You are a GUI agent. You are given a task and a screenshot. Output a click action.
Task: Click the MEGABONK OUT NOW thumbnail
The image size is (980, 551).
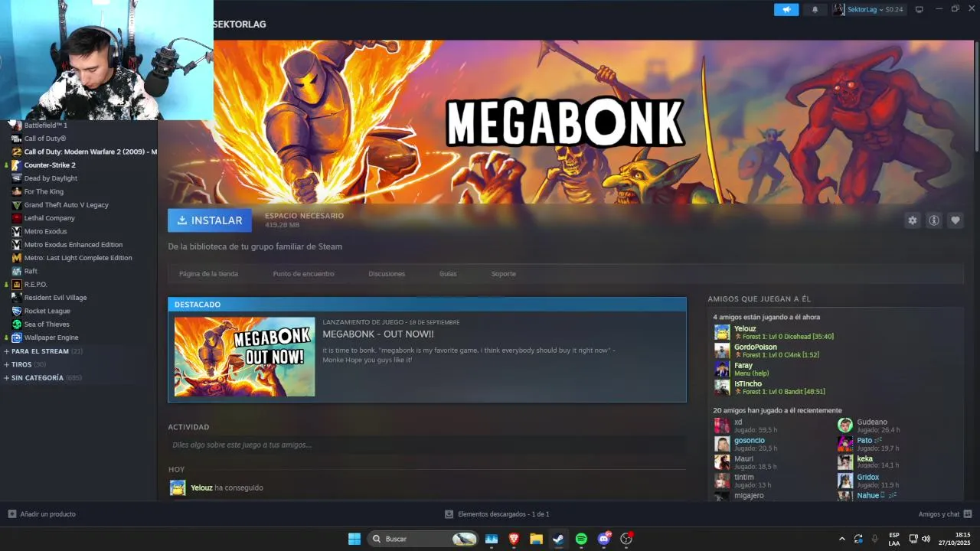coord(244,357)
